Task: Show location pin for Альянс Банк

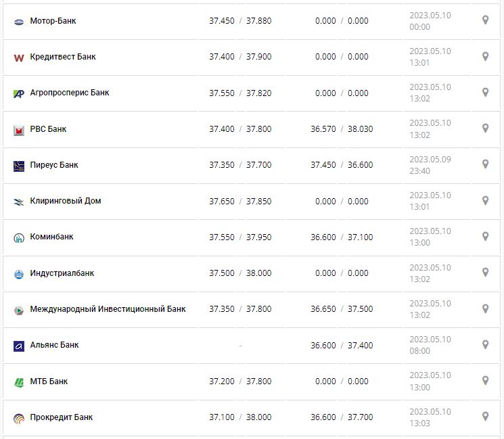Action: [x=485, y=344]
